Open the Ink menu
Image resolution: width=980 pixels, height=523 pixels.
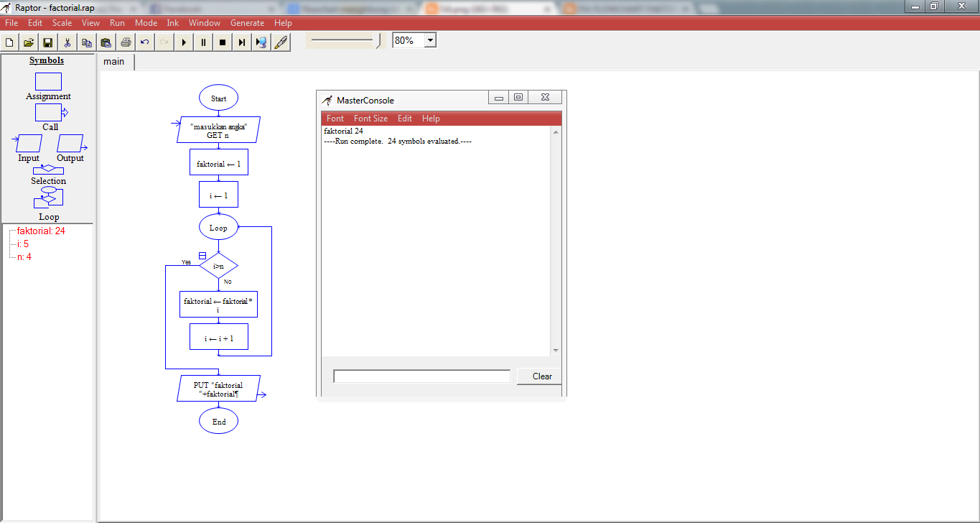click(173, 23)
